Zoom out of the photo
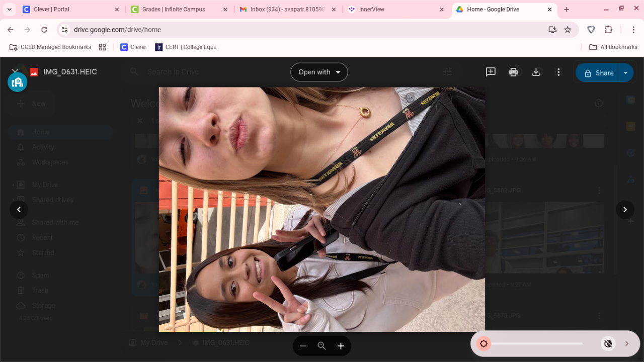 (x=303, y=346)
